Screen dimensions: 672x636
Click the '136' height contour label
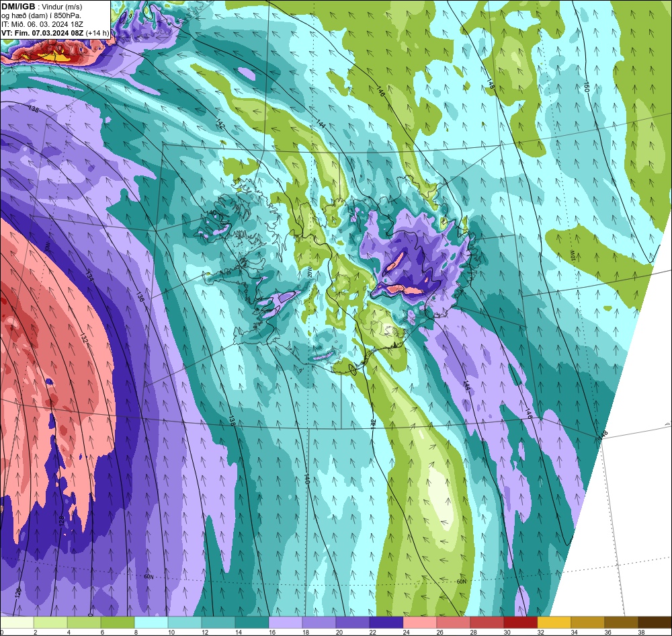click(x=140, y=296)
